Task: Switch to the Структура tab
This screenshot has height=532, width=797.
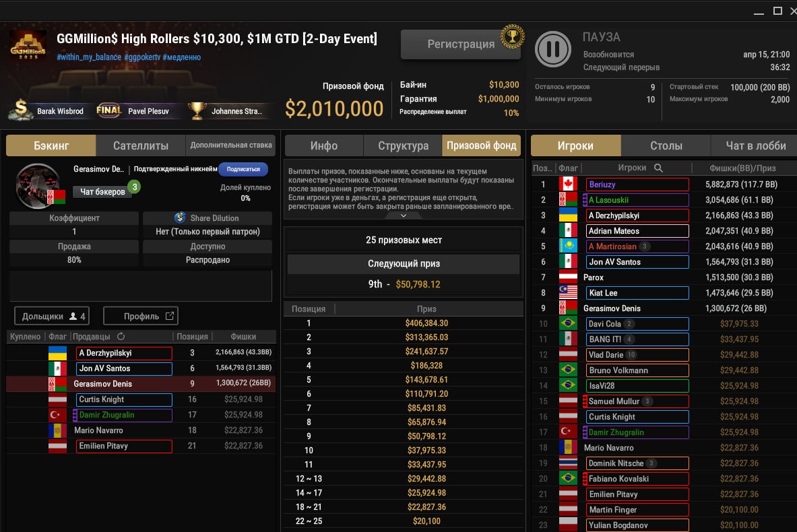Action: coord(403,145)
